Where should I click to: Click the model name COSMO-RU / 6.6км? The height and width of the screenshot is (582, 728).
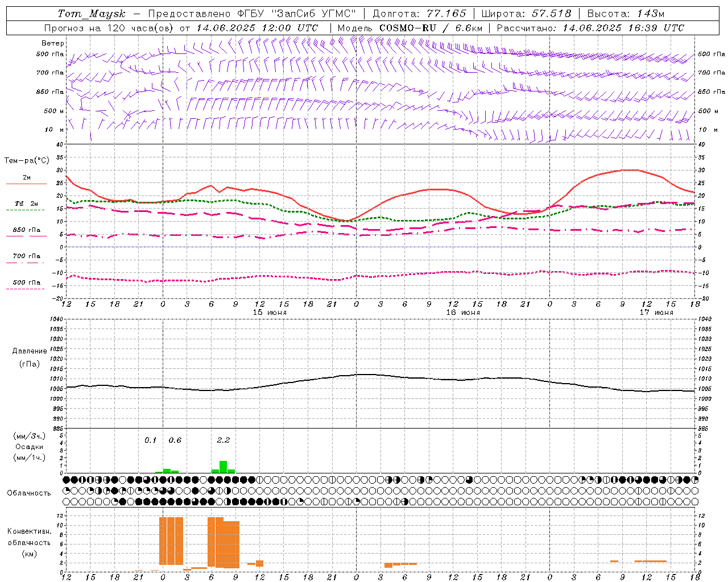tap(431, 28)
